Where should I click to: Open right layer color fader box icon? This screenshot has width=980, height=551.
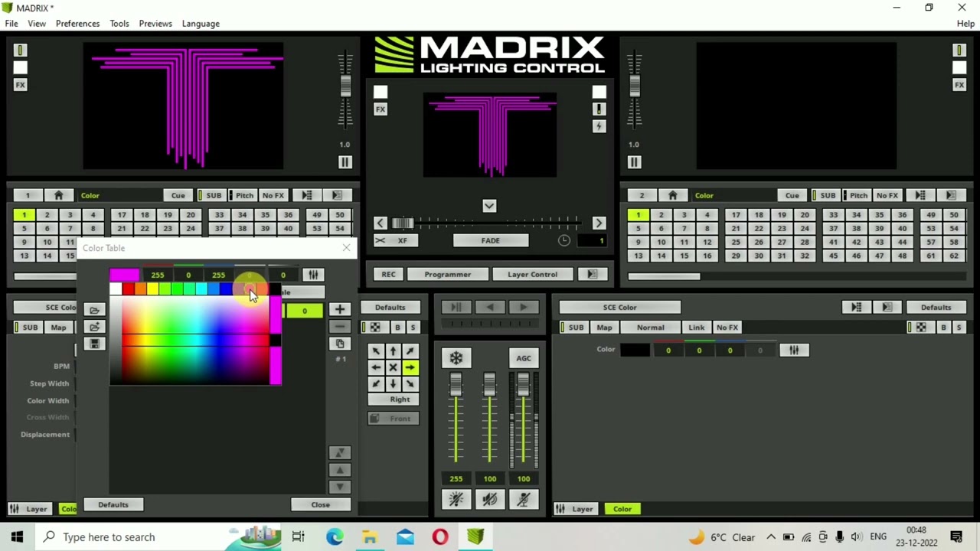tap(794, 350)
